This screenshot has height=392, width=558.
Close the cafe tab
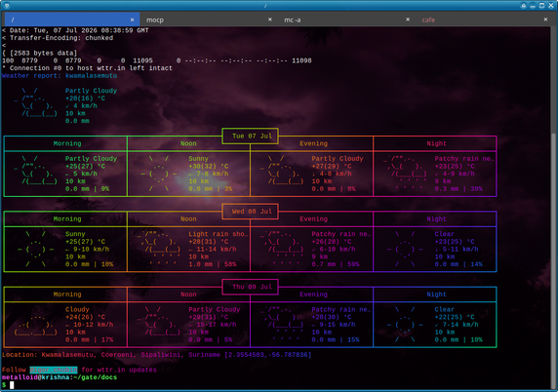pyautogui.click(x=545, y=20)
